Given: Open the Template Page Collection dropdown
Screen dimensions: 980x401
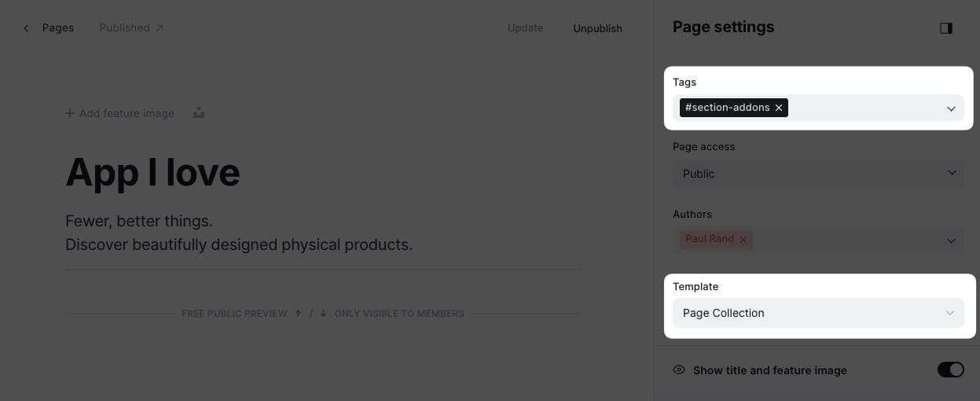Looking at the screenshot, I should pos(817,313).
